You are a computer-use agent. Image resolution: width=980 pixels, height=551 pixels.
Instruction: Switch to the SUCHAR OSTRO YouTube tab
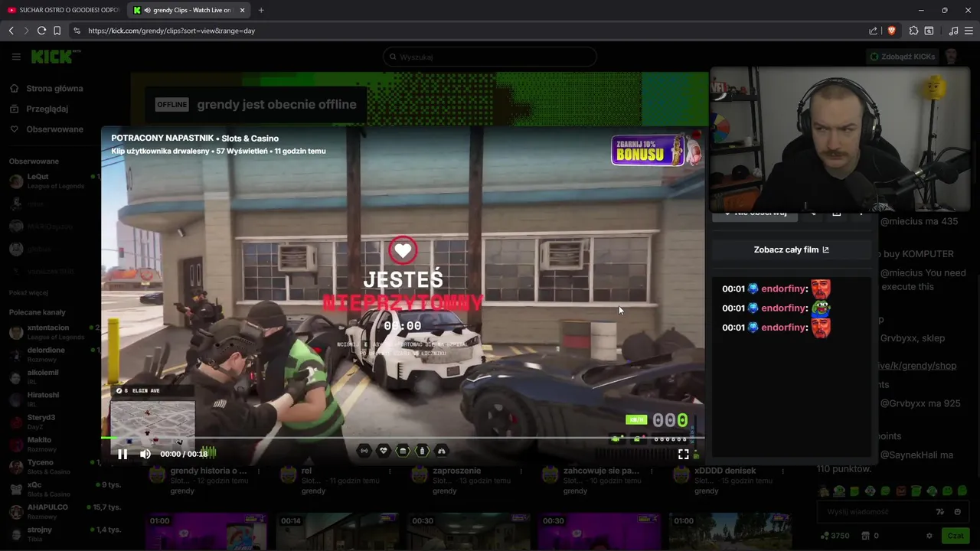[x=64, y=10]
